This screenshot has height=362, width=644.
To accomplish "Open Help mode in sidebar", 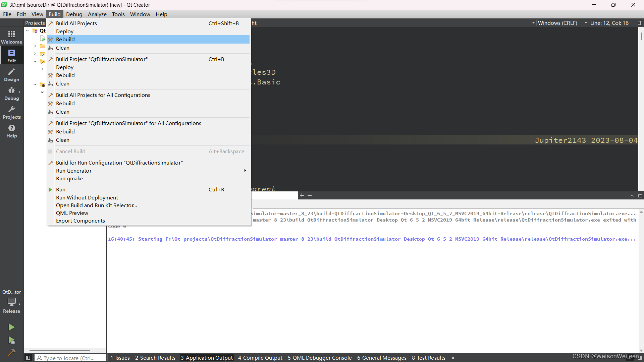I will pyautogui.click(x=11, y=131).
